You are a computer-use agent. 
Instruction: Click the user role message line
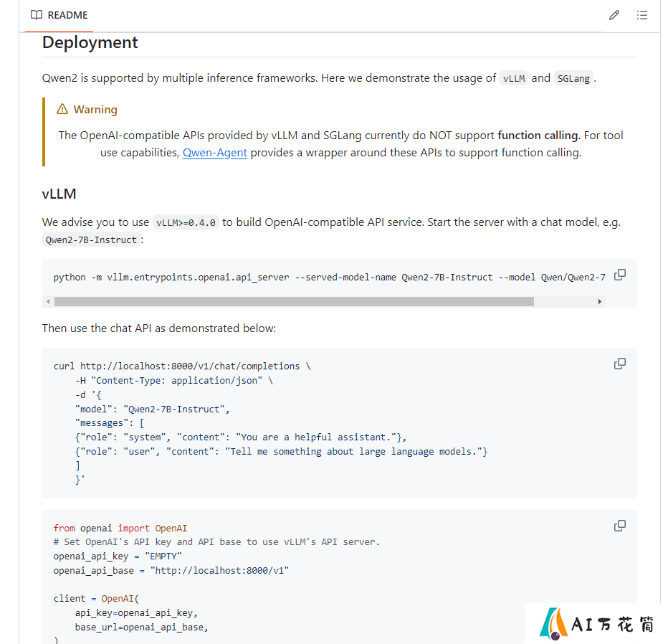281,452
